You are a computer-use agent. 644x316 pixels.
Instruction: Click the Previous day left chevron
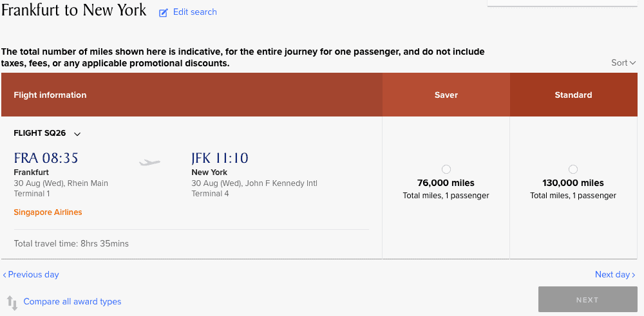[5, 275]
